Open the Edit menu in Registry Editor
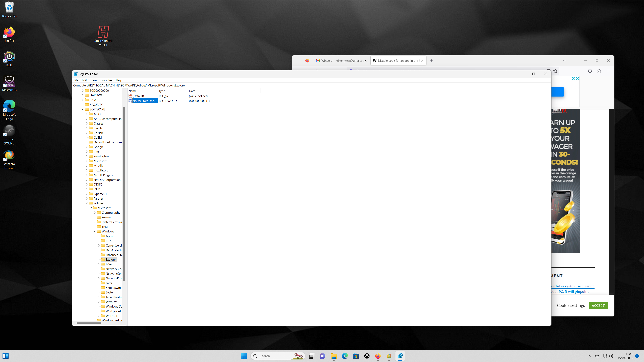 [84, 80]
